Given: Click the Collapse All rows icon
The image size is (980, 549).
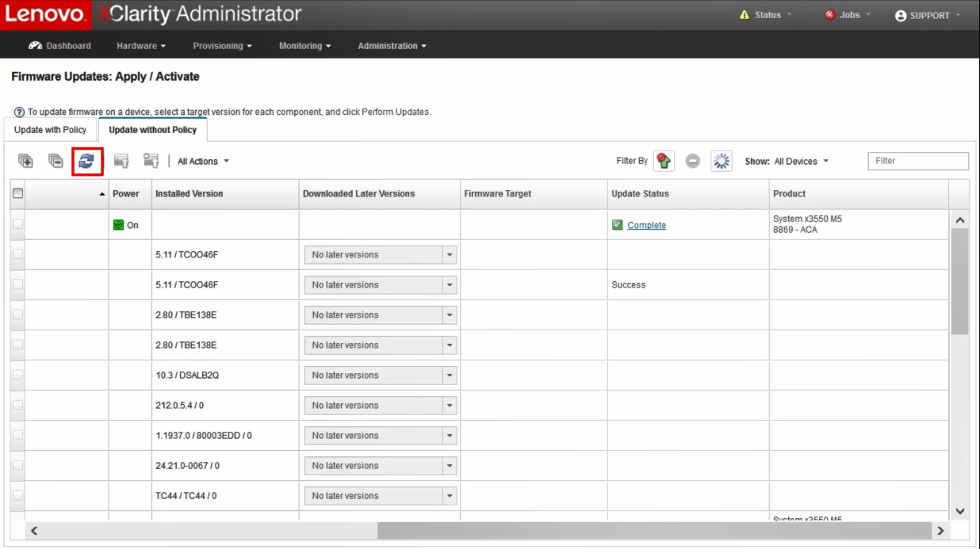Looking at the screenshot, I should pos(56,161).
